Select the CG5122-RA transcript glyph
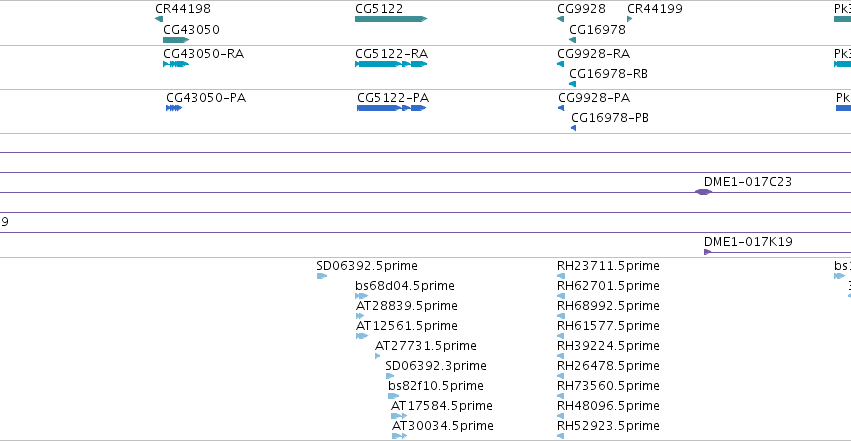 tap(391, 64)
